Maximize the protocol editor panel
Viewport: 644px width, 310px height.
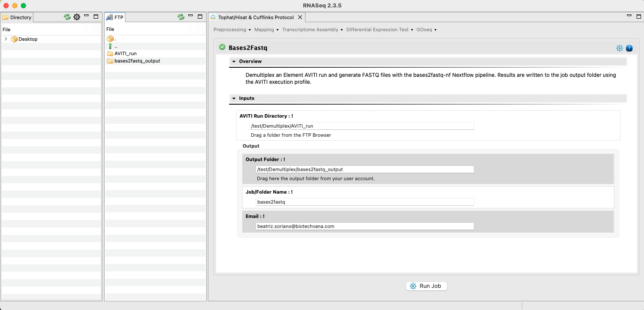pos(638,16)
